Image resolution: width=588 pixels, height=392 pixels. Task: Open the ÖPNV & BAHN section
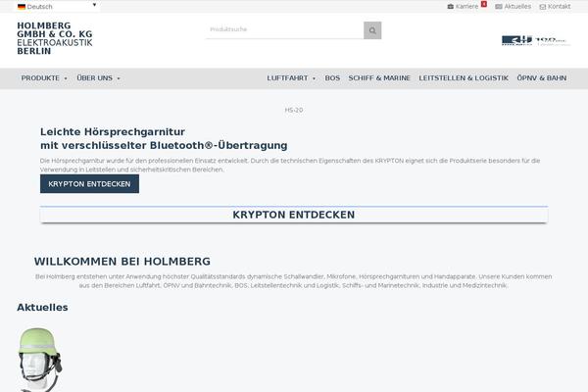tap(542, 78)
